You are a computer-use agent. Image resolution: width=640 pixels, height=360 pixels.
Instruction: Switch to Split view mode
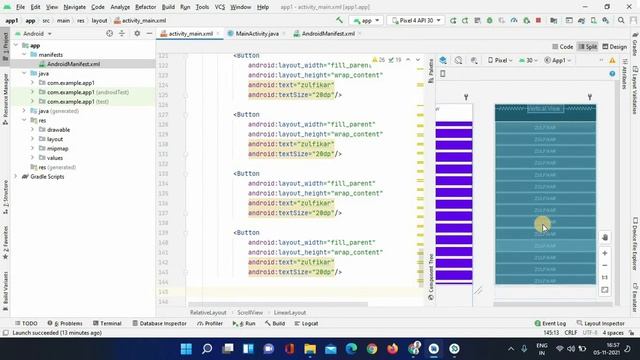click(x=588, y=47)
